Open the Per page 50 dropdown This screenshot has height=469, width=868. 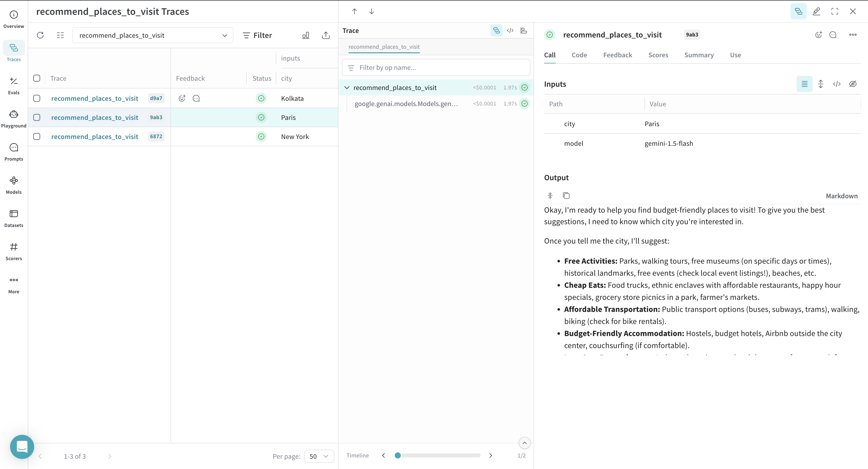(319, 456)
